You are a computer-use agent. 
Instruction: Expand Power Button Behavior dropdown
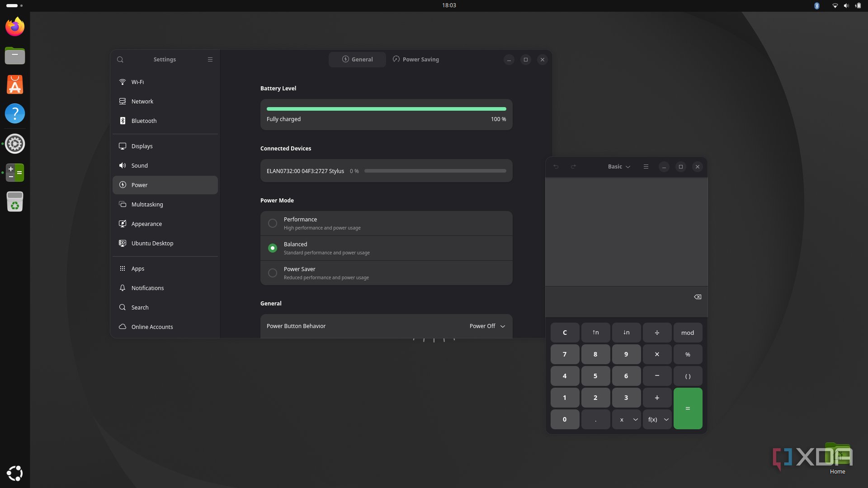point(487,326)
